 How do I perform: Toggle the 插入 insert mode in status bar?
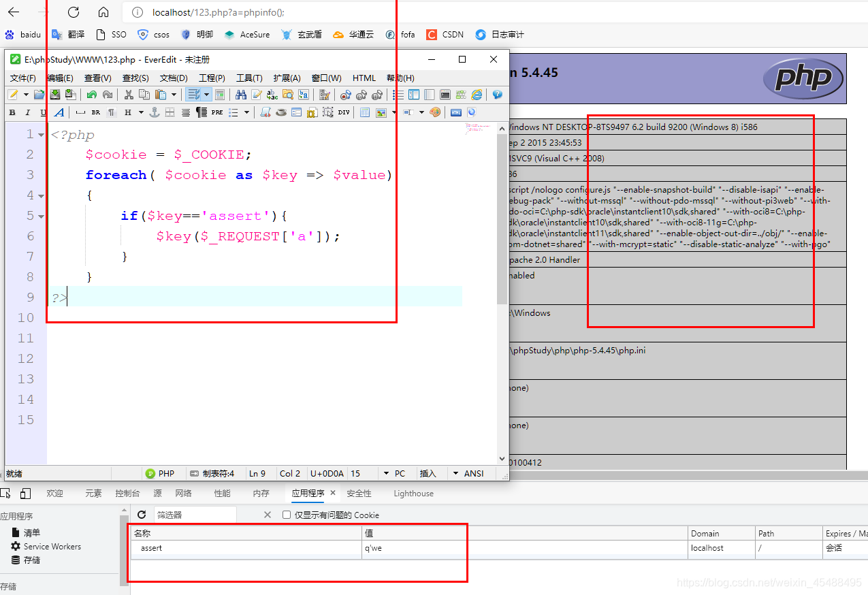coord(428,473)
